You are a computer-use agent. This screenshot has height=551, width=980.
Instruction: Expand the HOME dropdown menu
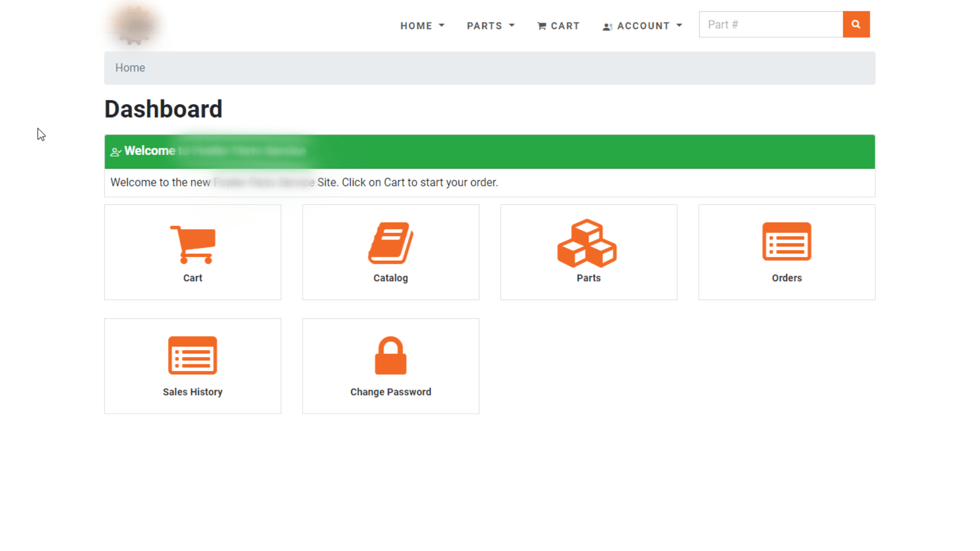click(x=422, y=26)
